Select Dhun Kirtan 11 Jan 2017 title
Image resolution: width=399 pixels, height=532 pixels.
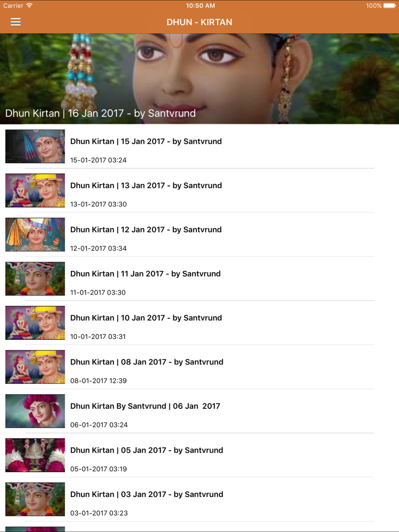coord(145,274)
